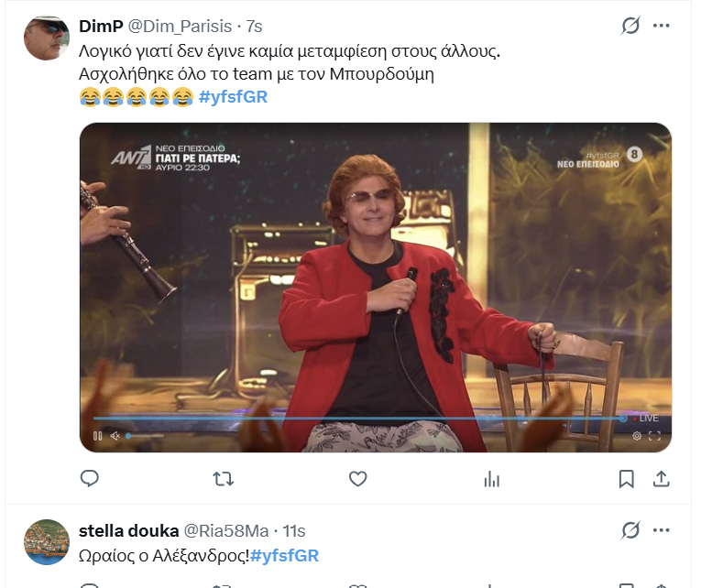The width and height of the screenshot is (712, 588).
Task: Open DimP's profile avatar
Action: tap(47, 38)
